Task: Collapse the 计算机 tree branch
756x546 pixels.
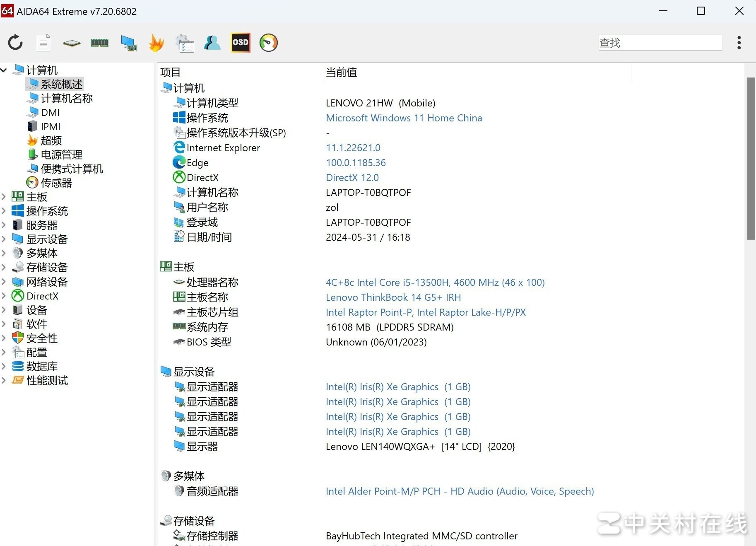Action: 4,70
